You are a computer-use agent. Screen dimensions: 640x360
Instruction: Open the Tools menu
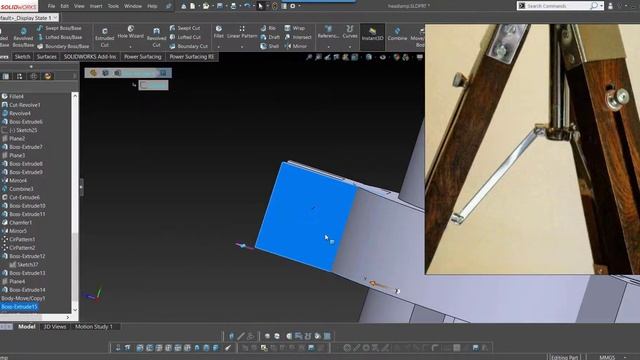pos(113,6)
